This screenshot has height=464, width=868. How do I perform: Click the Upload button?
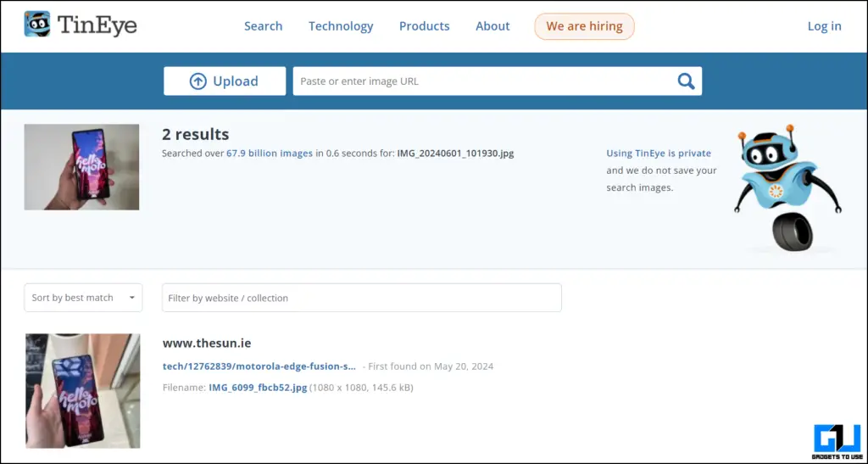pos(225,81)
